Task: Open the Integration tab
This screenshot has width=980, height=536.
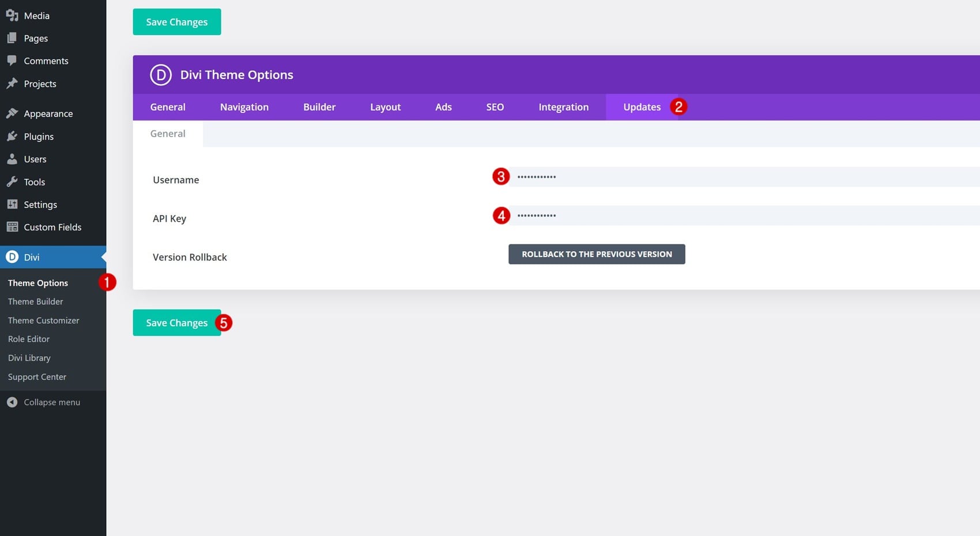Action: tap(563, 107)
